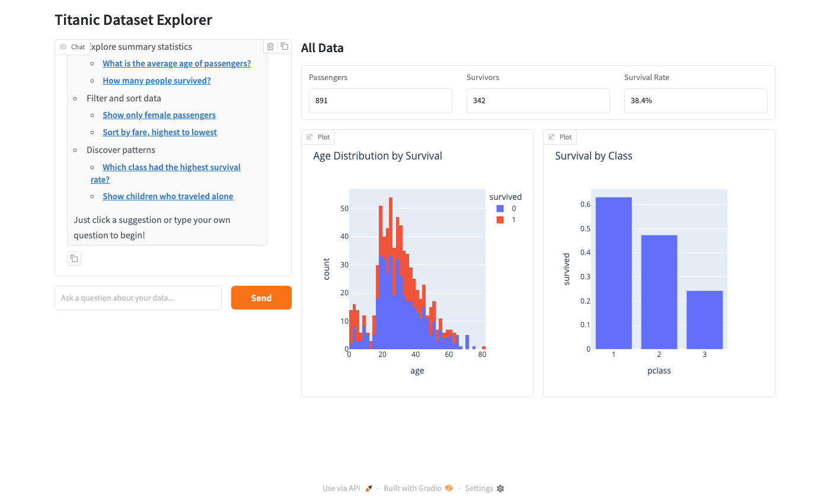Choose "Show only female passengers" suggestion
Image resolution: width=830 pixels, height=504 pixels.
click(x=159, y=115)
